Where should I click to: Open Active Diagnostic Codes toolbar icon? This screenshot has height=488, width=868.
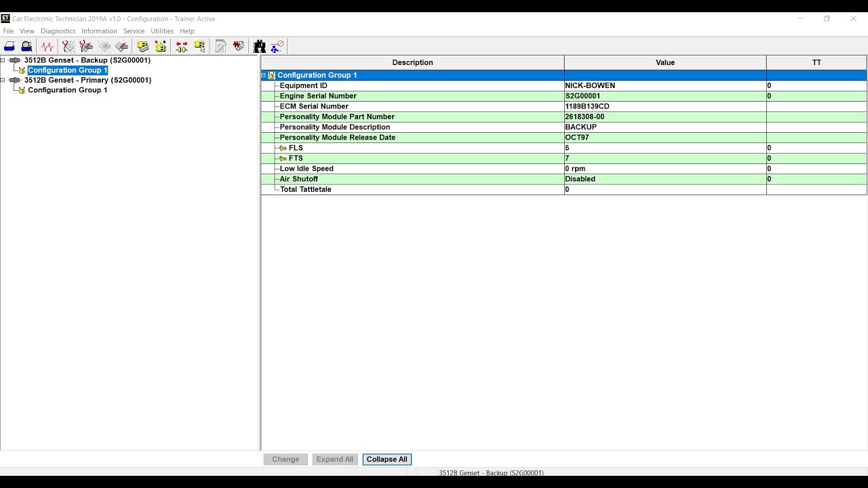68,47
